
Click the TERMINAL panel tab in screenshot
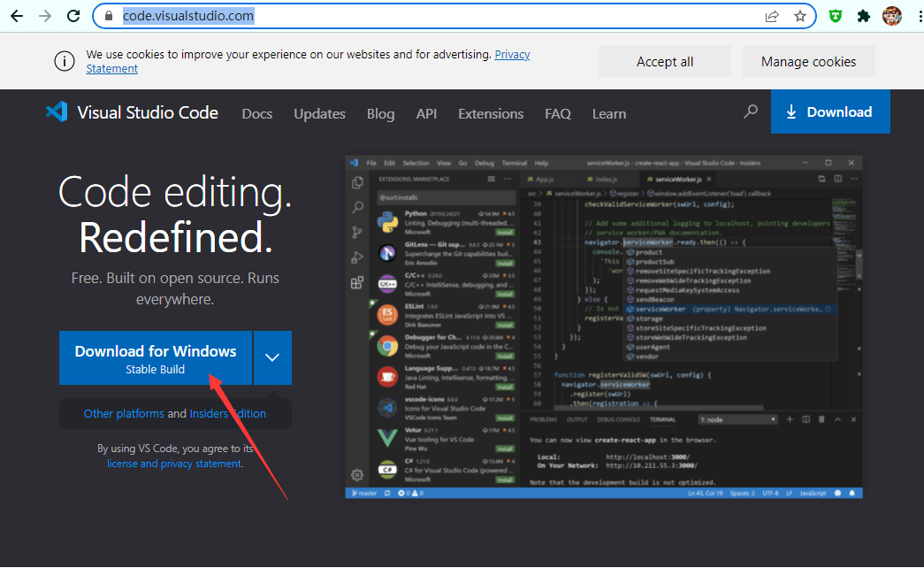(x=662, y=419)
